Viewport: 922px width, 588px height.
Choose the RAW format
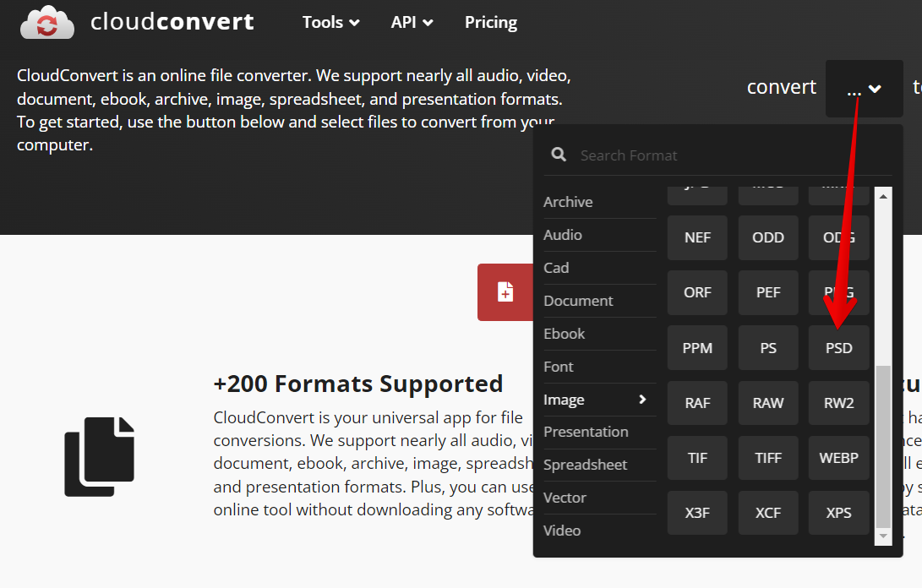click(x=767, y=402)
